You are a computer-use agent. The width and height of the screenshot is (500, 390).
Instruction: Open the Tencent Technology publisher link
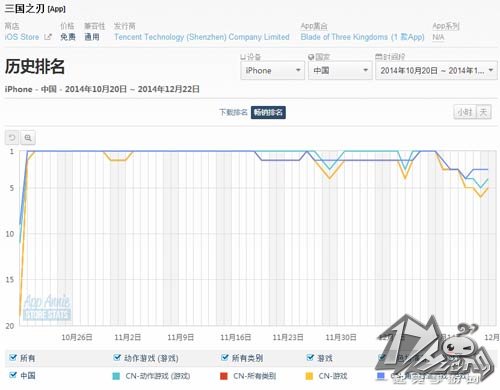click(x=202, y=37)
